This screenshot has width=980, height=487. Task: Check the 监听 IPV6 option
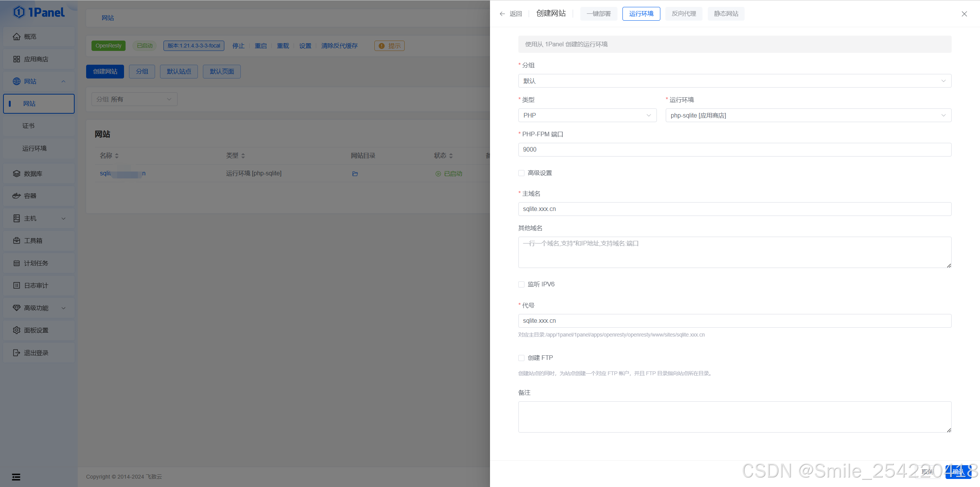click(x=521, y=284)
